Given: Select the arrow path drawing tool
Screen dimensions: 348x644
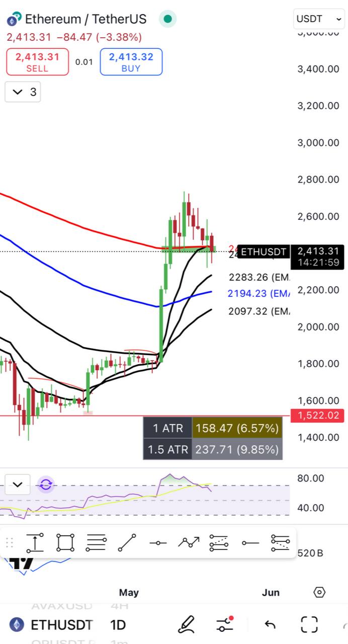Looking at the screenshot, I should [189, 542].
